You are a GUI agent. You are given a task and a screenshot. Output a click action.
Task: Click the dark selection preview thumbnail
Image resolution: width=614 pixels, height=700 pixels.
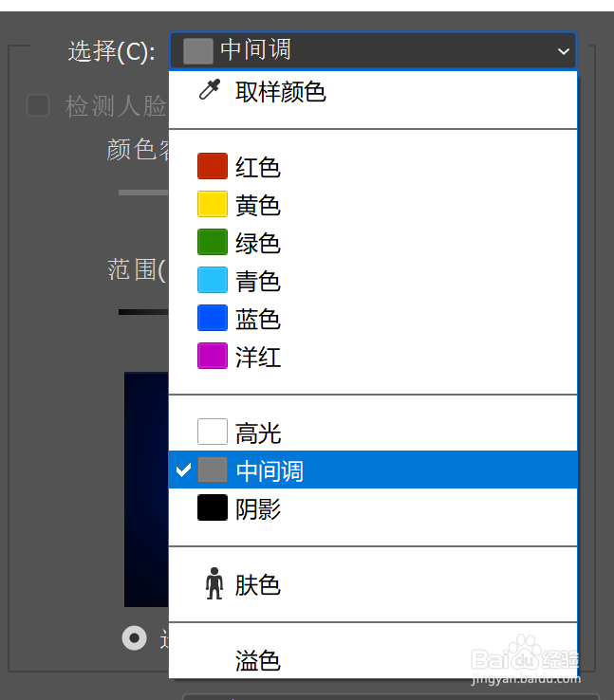pos(146,488)
